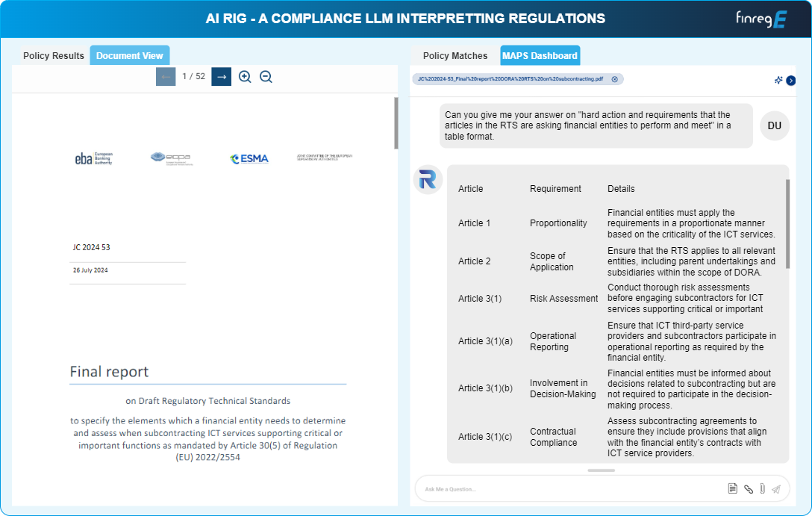Screen dimensions: 812x516
Task: Click the Article 2 table cell
Action: 475,261
